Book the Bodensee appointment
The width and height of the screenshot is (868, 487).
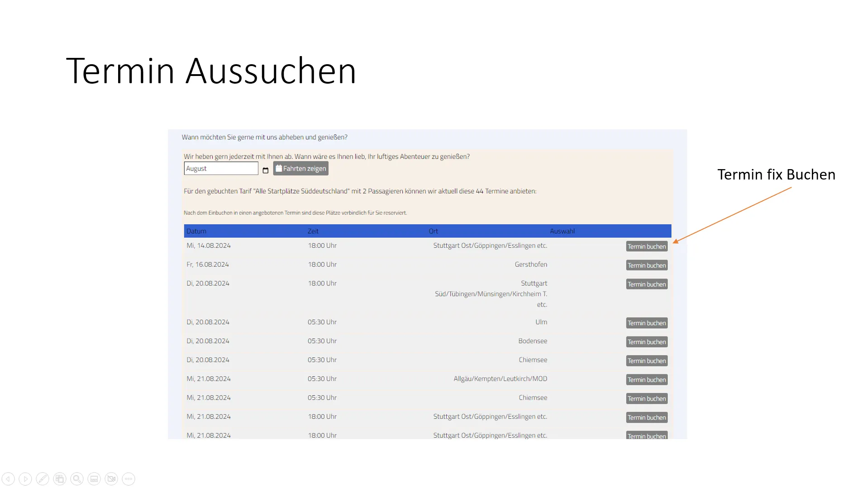pyautogui.click(x=647, y=342)
